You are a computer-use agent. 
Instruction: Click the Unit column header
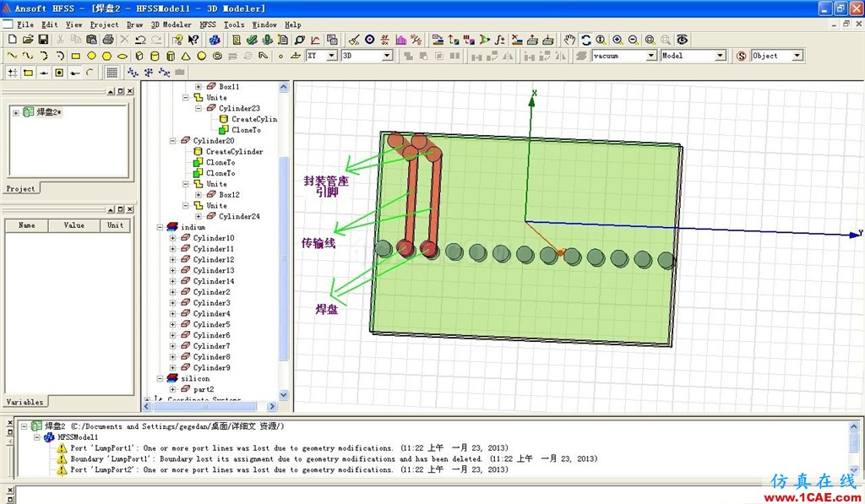pyautogui.click(x=115, y=225)
